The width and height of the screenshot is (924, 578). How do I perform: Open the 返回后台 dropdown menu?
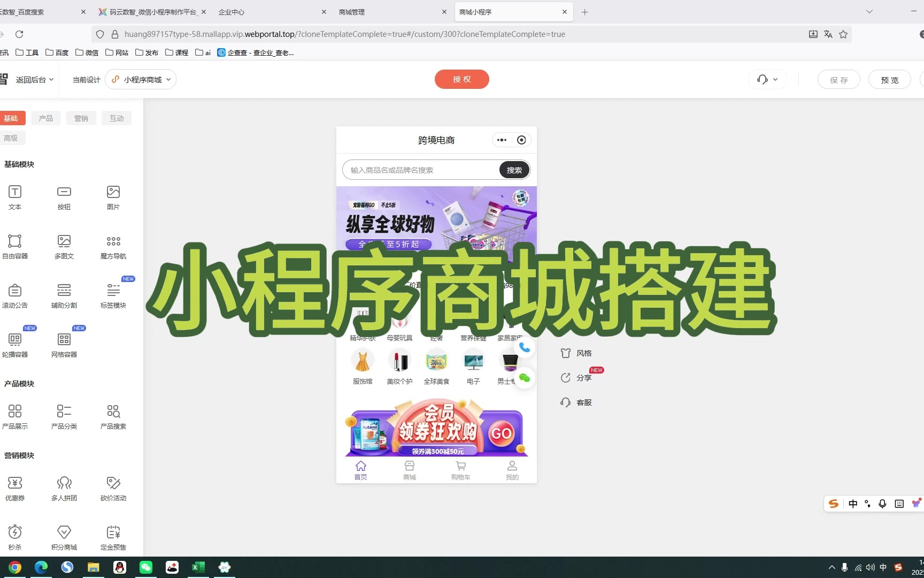[34, 80]
